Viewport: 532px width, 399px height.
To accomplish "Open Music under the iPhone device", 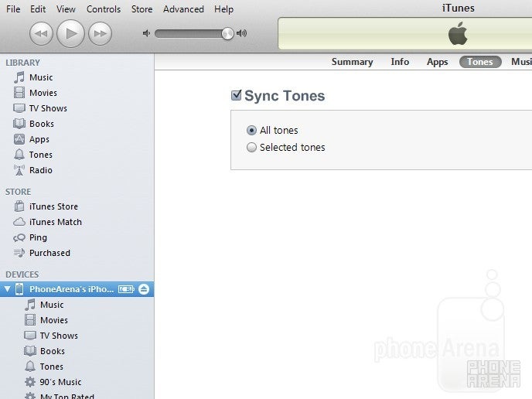I will [44, 305].
